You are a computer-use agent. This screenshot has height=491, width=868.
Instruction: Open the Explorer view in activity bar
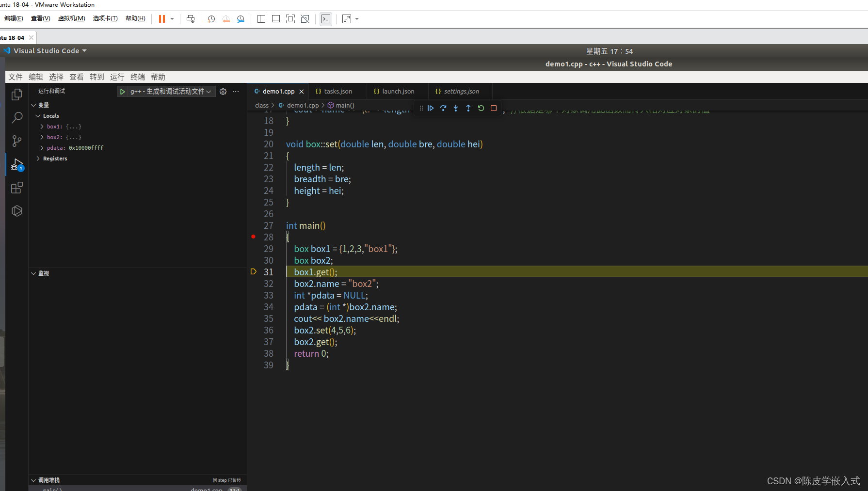point(17,95)
